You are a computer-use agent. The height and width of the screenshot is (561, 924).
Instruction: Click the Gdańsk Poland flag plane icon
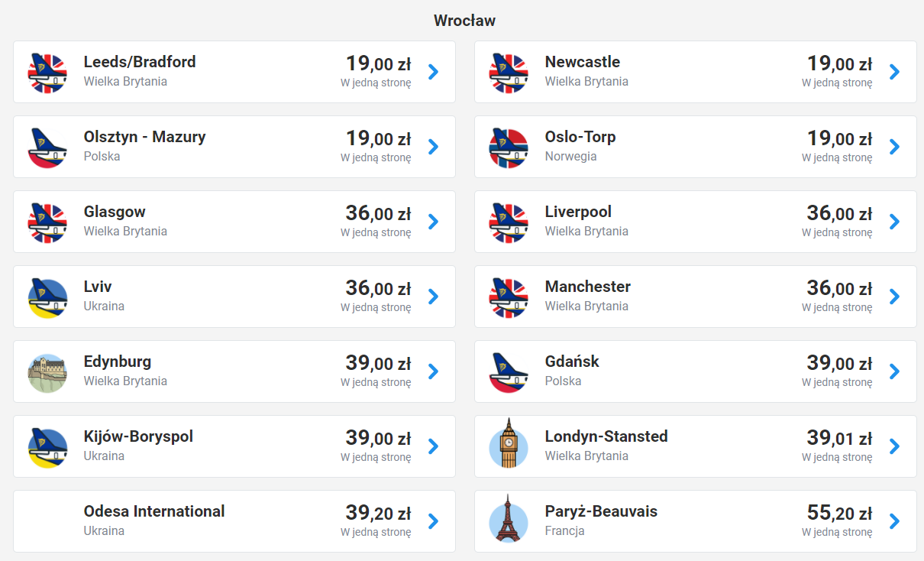tap(509, 372)
